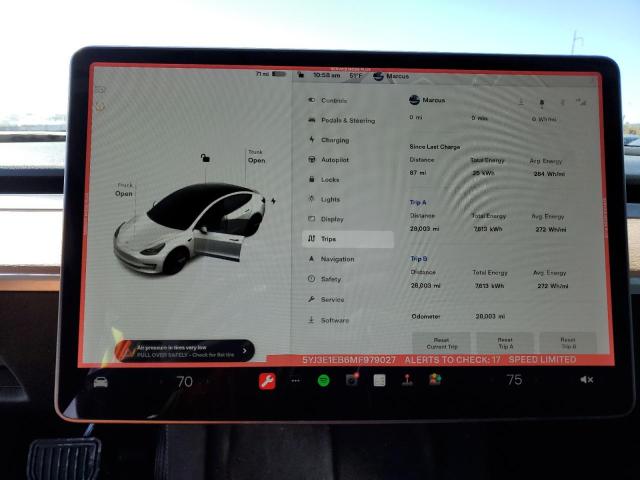Tap the cellular signal icon at top right
The height and width of the screenshot is (480, 640).
[581, 102]
